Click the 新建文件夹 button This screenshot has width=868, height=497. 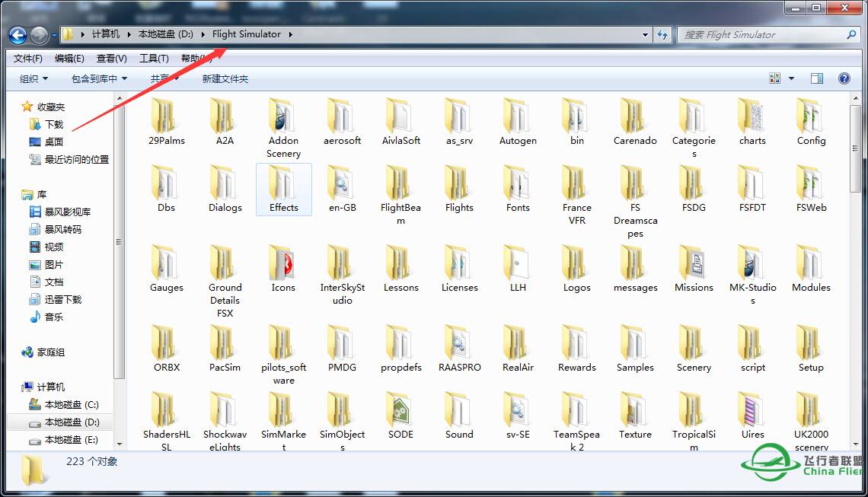tap(225, 78)
